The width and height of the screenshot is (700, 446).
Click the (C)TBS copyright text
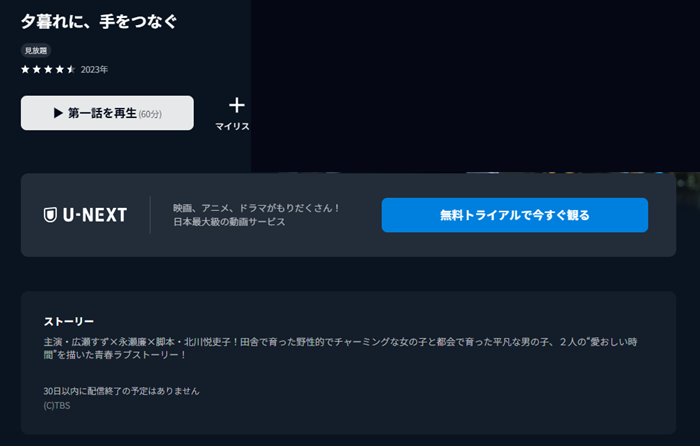click(57, 405)
